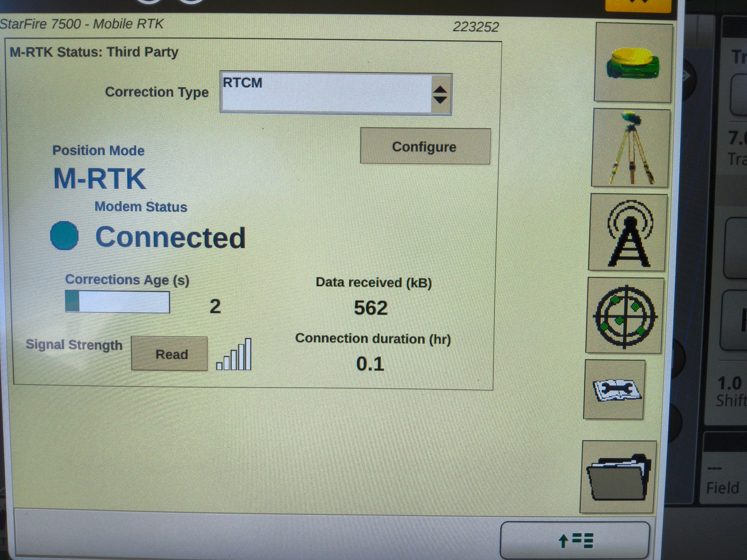Screen dimensions: 747x560
Task: Click the M-RTK Status: Third Party heading
Action: [x=94, y=52]
